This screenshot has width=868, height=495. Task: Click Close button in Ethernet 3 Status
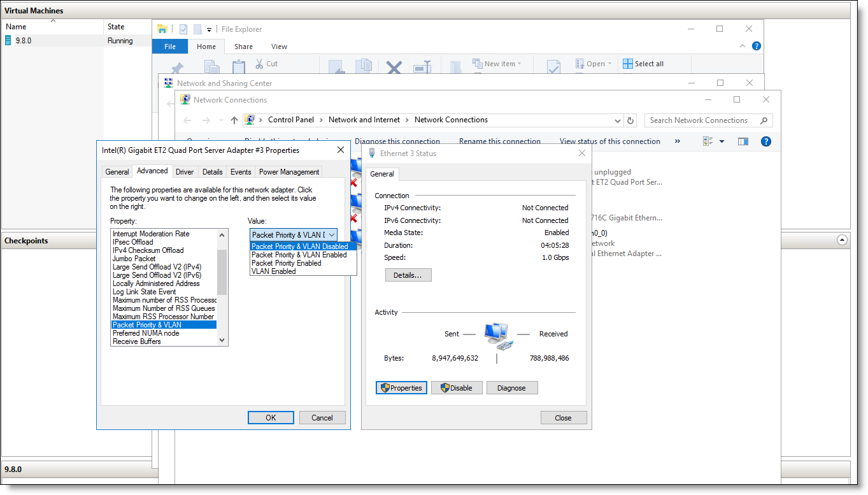[x=563, y=418]
